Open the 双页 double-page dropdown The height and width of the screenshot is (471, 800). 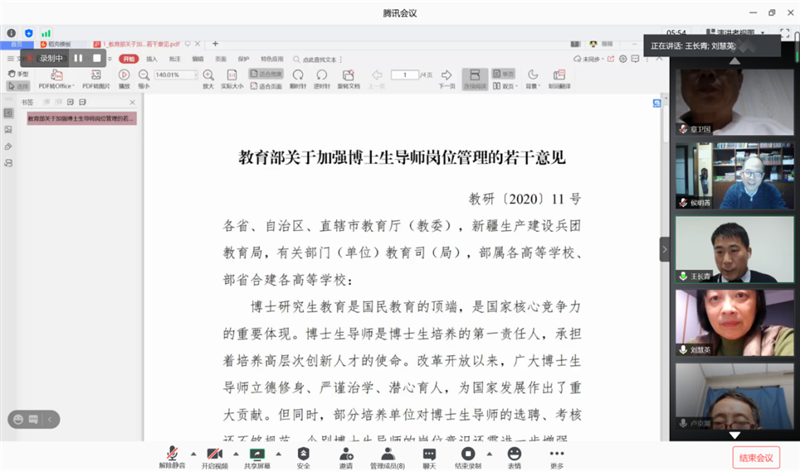[505, 86]
